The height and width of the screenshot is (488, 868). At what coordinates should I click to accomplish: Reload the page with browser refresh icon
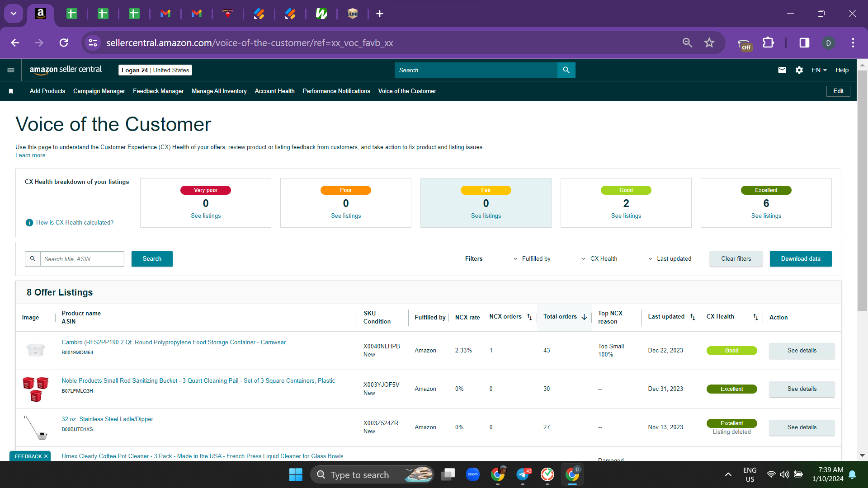pos(64,43)
